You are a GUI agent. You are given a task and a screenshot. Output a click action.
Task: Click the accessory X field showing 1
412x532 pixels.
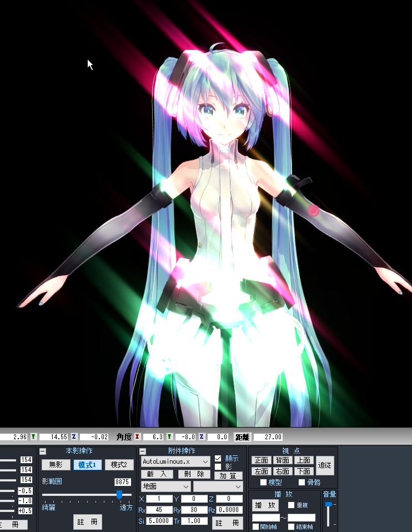pos(159,499)
